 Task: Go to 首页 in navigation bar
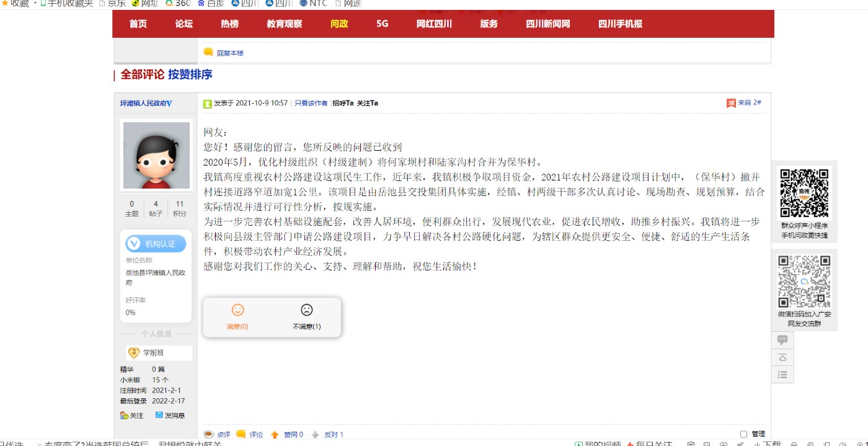click(138, 24)
